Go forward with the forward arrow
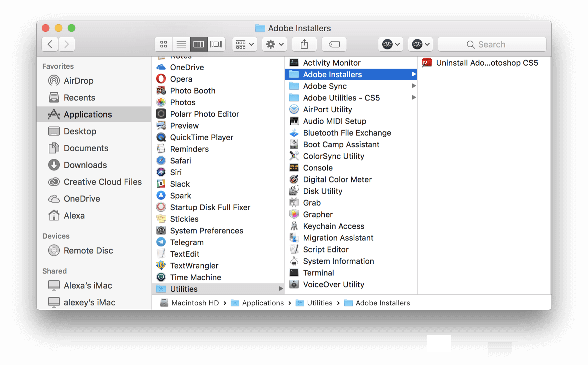Viewport: 588px width, 365px height. point(67,44)
